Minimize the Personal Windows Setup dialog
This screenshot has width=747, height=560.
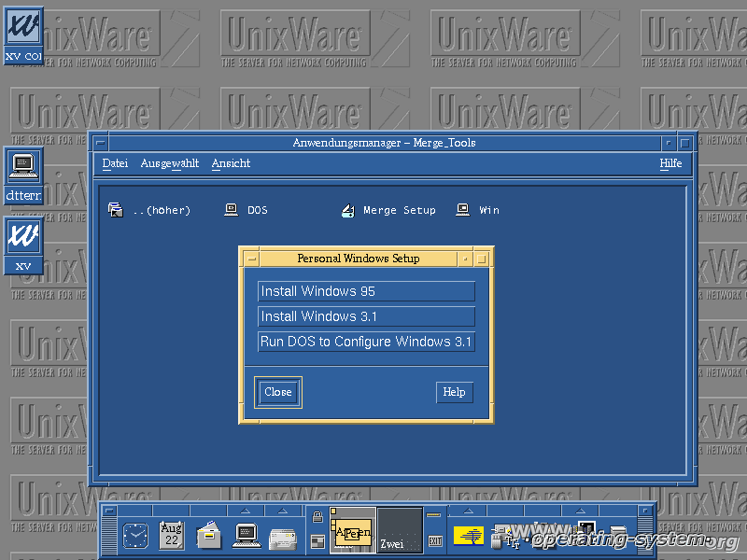[465, 259]
